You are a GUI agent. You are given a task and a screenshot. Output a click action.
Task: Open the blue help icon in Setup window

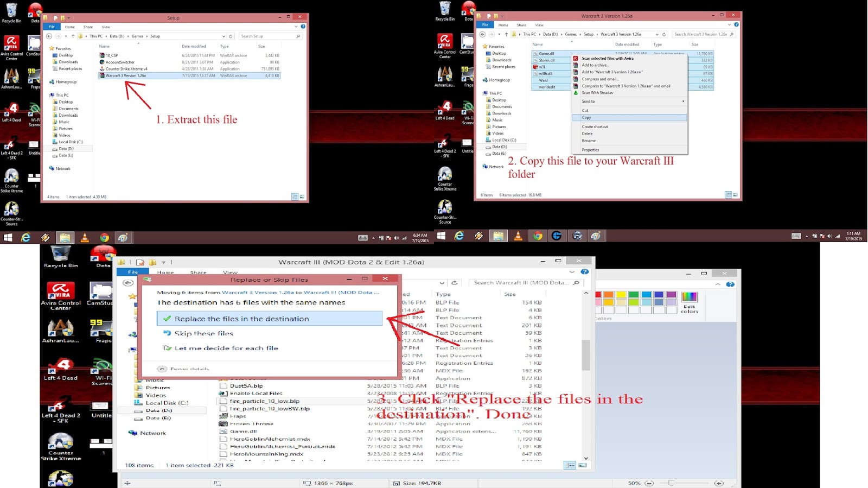pyautogui.click(x=303, y=26)
